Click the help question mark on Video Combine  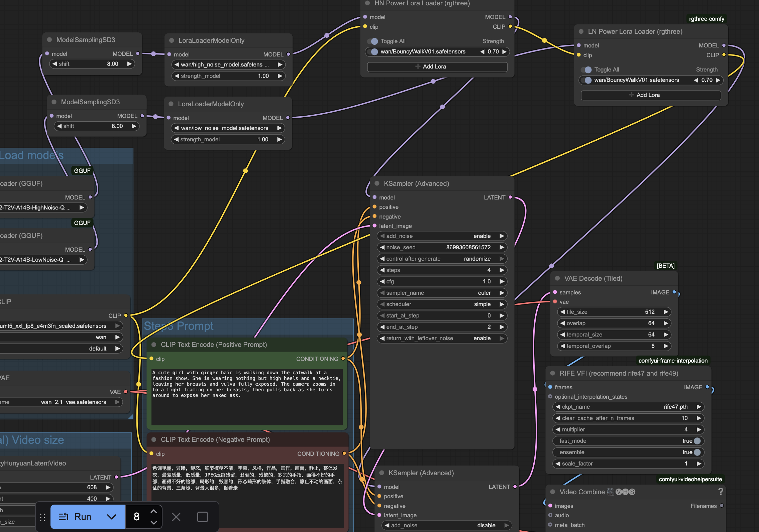click(x=721, y=492)
